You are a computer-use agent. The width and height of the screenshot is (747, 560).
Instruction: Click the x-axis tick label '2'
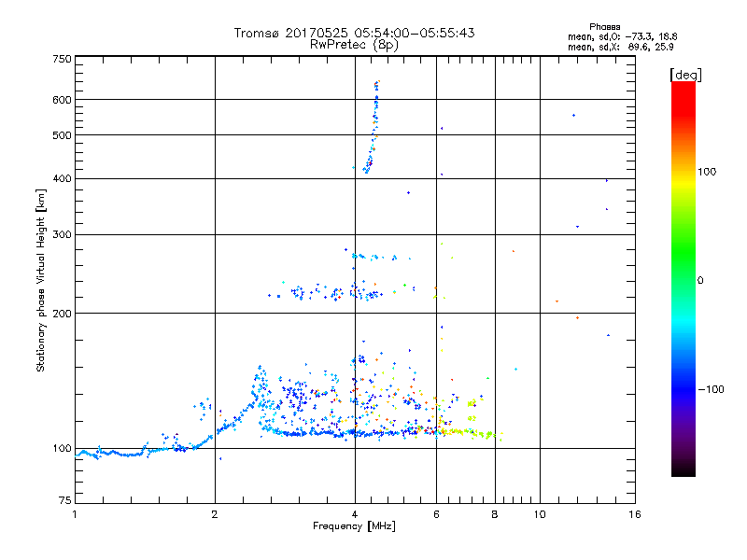(215, 514)
